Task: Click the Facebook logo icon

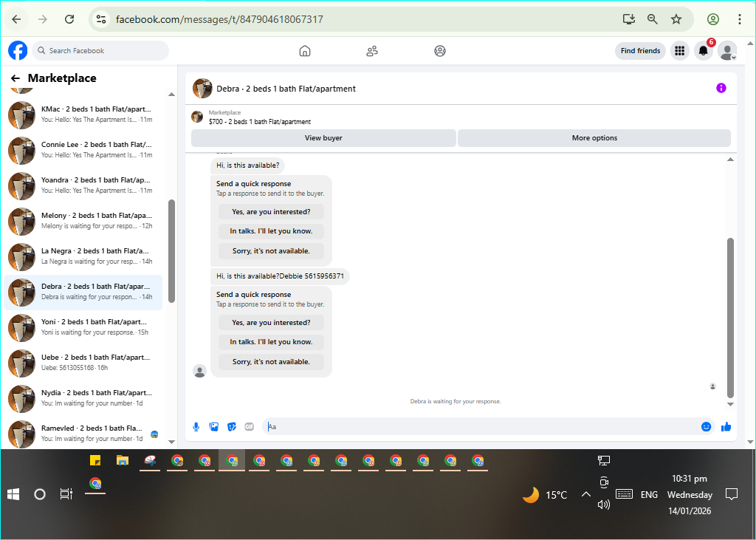Action: click(18, 50)
